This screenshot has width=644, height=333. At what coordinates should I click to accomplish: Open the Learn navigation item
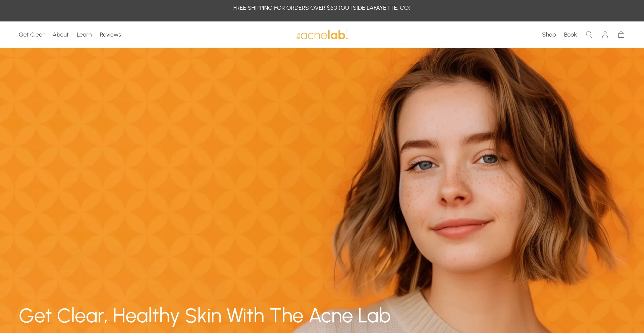(x=84, y=35)
